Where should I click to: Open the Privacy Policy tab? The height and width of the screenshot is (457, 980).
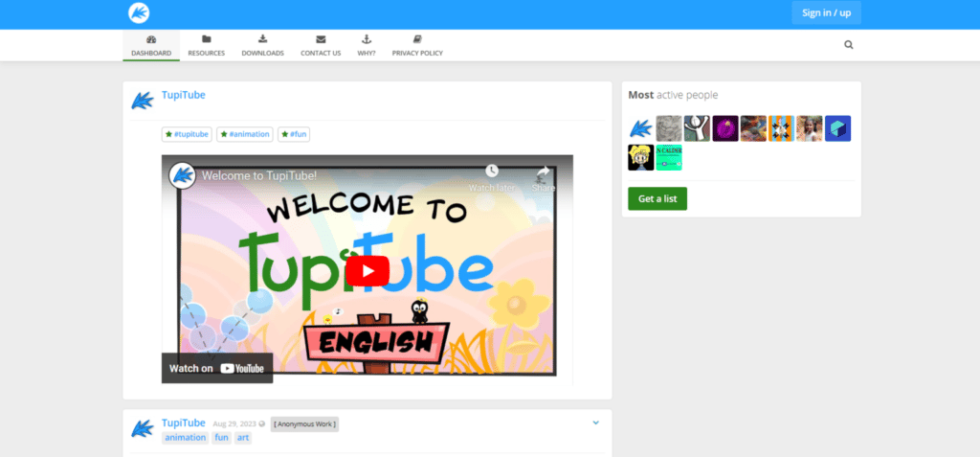(x=417, y=45)
